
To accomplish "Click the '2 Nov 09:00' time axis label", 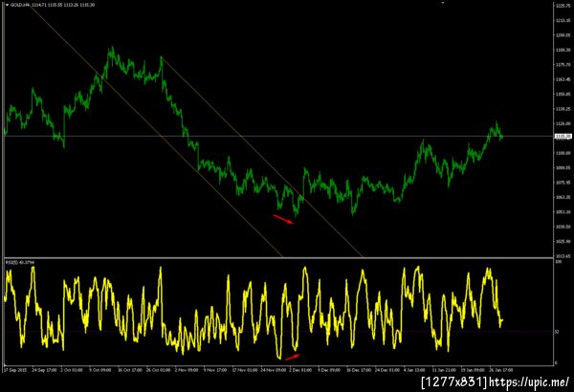I will (187, 370).
